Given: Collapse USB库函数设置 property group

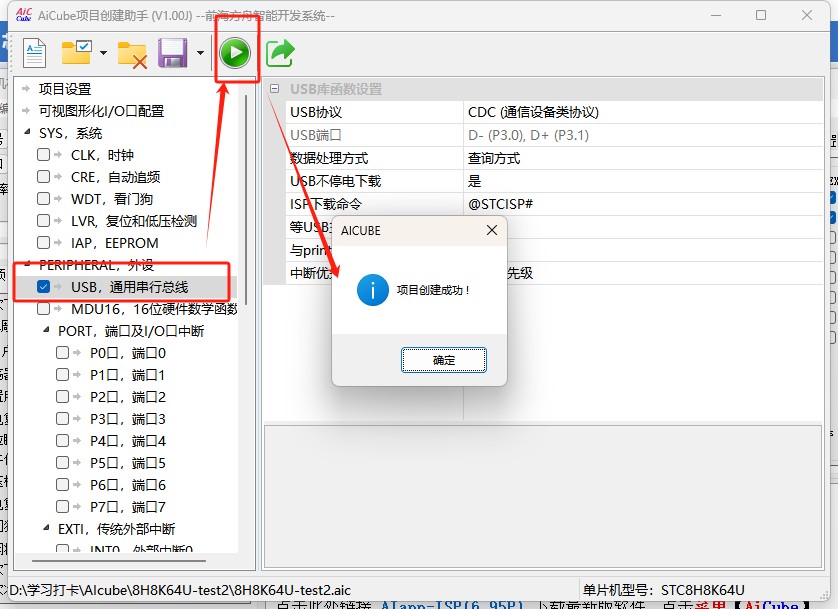Looking at the screenshot, I should coord(274,89).
